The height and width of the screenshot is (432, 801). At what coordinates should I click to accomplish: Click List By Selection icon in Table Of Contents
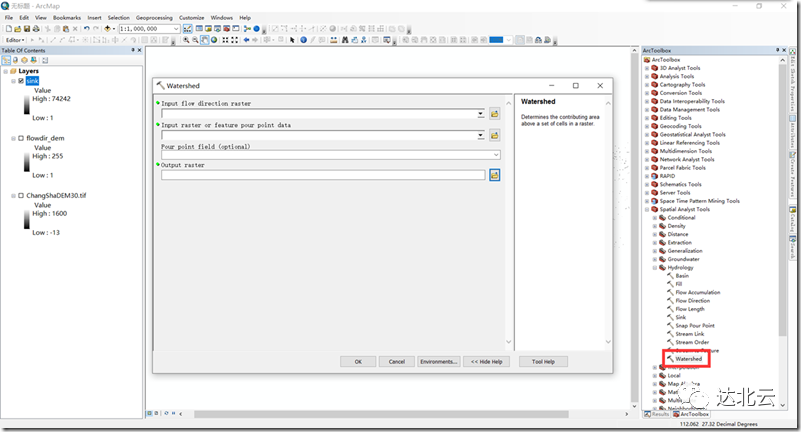33,60
